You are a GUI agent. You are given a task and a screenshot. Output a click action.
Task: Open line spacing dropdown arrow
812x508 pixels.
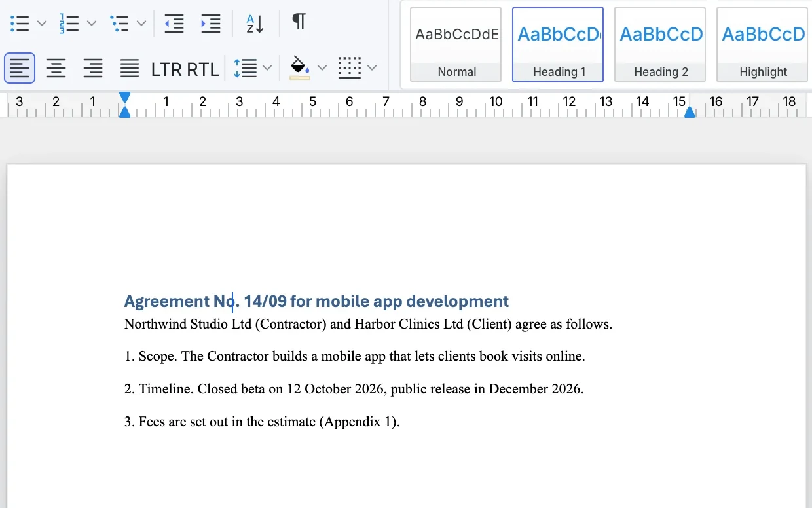tap(267, 67)
